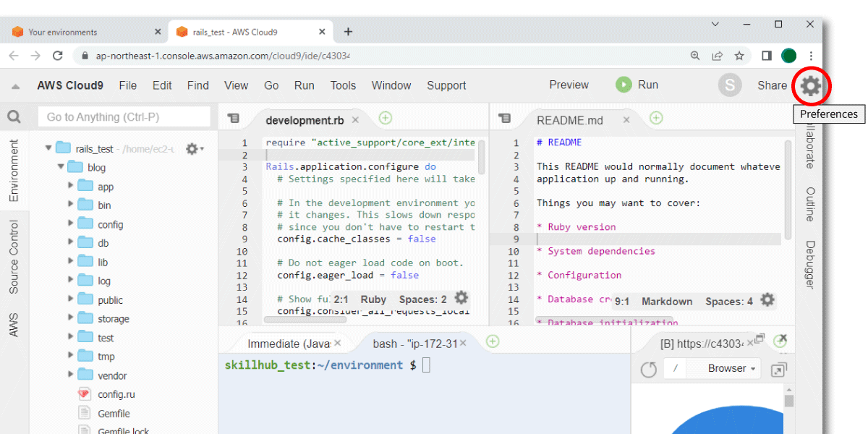Close the development.rb tab
Image resolution: width=868 pixels, height=434 pixels.
tap(355, 120)
